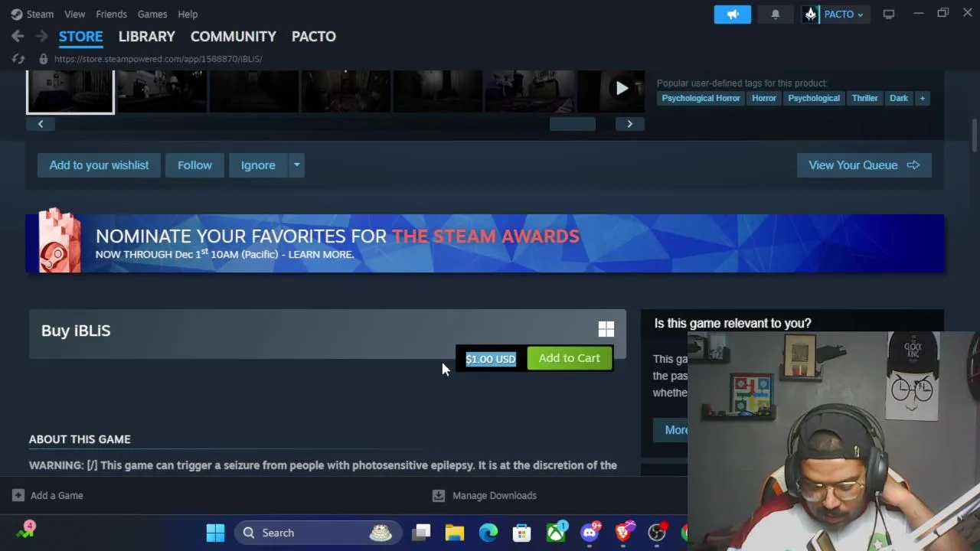Open the Horror tag
The width and height of the screenshot is (980, 551).
(x=763, y=98)
